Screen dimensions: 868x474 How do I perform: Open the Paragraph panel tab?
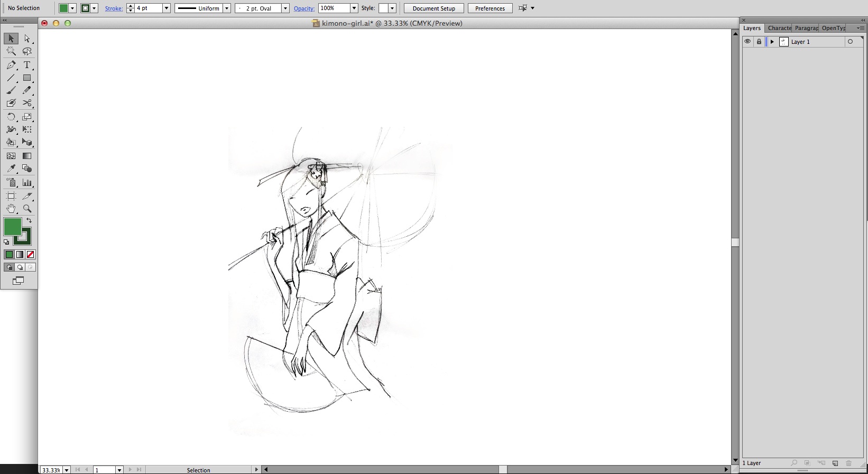[x=806, y=28]
